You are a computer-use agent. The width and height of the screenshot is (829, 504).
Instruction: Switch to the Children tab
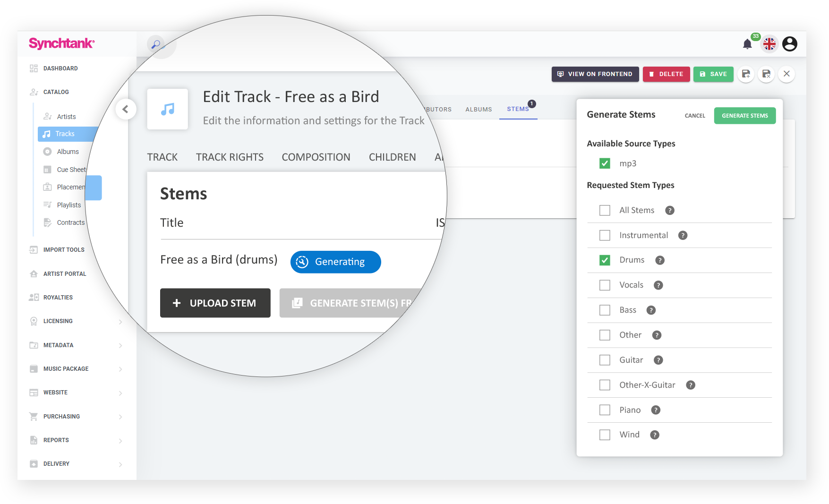coord(392,157)
